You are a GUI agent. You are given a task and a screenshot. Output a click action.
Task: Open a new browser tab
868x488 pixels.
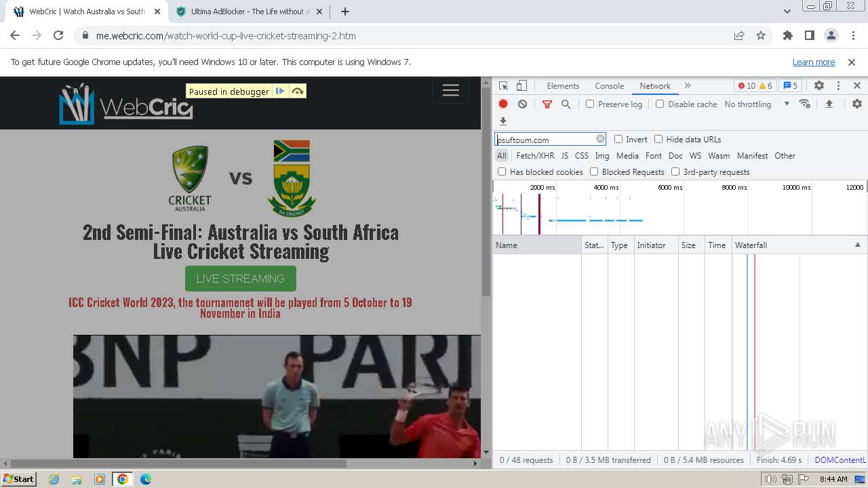(x=345, y=12)
